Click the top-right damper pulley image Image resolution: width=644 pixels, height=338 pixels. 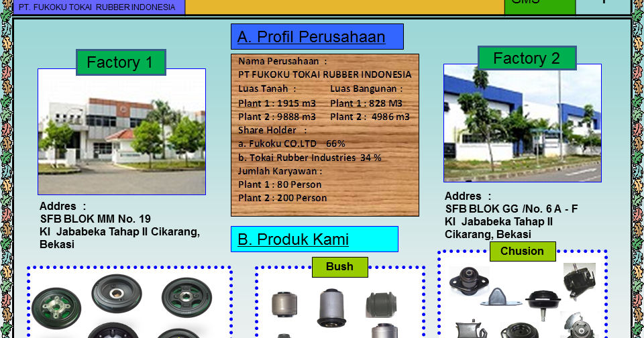click(x=187, y=298)
